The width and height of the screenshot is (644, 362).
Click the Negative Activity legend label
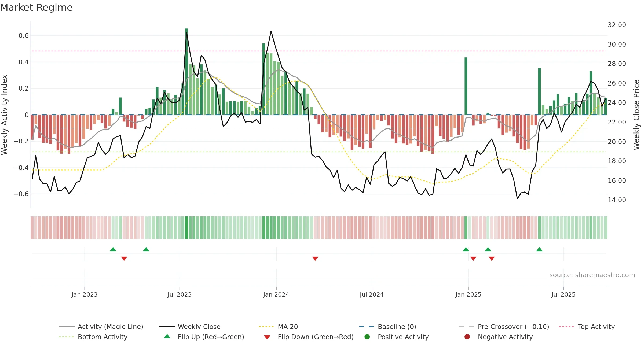tap(505, 337)
